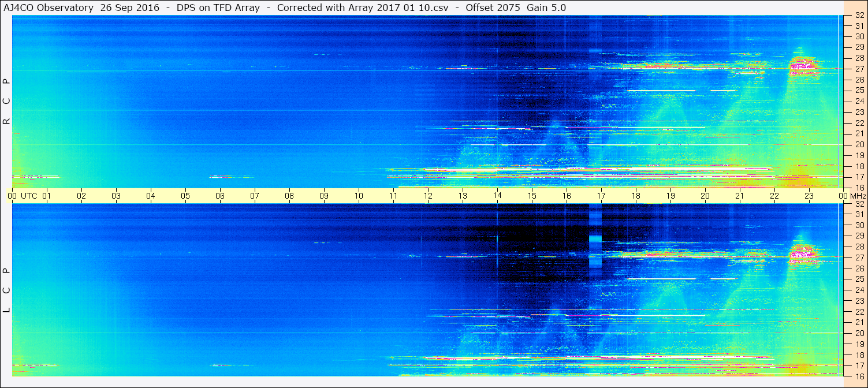Select 31 MHz tick on LCP frequency scale
The width and height of the screenshot is (868, 388).
[859, 214]
